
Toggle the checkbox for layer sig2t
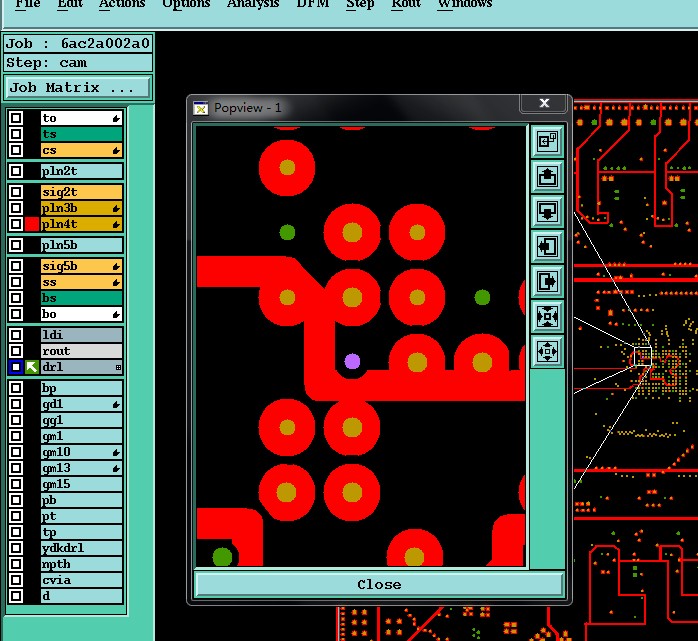tap(16, 192)
